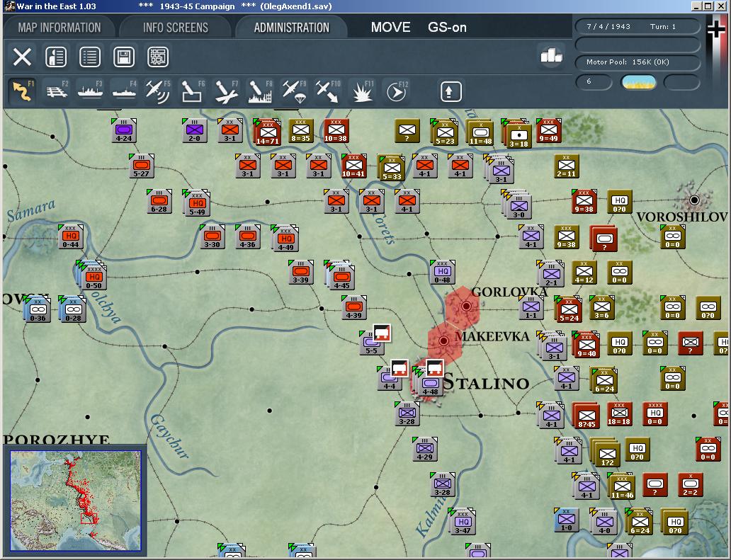The image size is (731, 560).
Task: Select the unit counter labeled 11=48
Action: pos(481,132)
